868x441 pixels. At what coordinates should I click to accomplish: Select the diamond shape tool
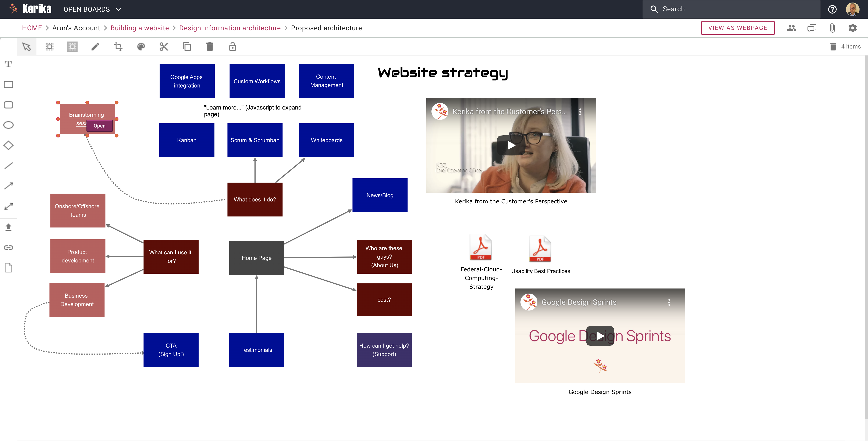[x=8, y=145]
